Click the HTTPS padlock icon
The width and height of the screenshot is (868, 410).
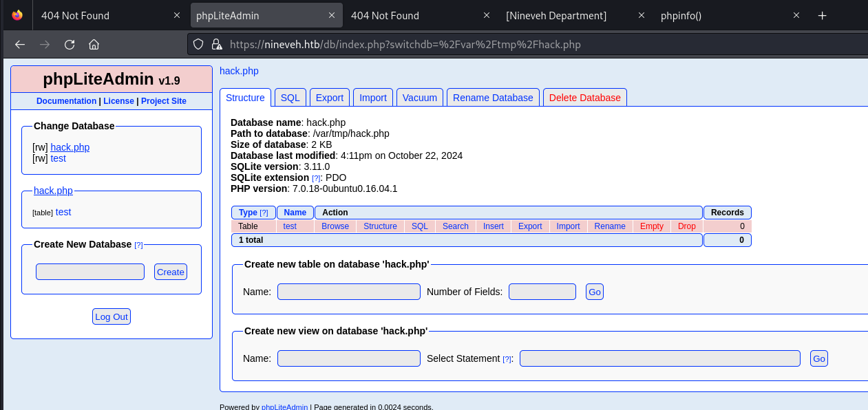[x=215, y=44]
